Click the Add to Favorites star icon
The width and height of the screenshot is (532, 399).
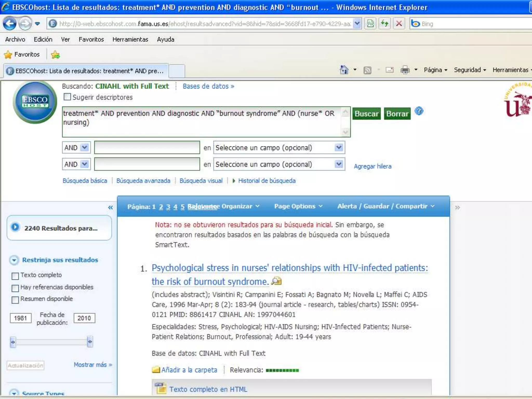click(x=55, y=55)
